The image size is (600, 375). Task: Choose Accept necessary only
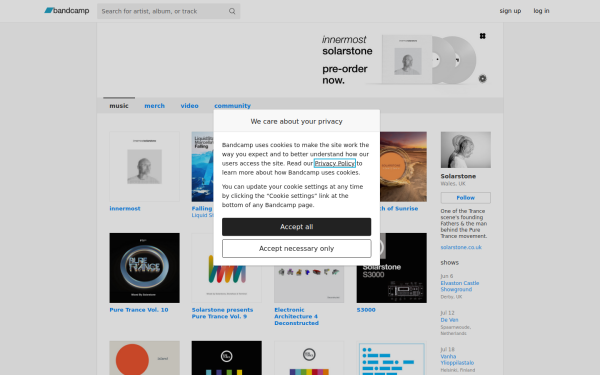tap(297, 249)
